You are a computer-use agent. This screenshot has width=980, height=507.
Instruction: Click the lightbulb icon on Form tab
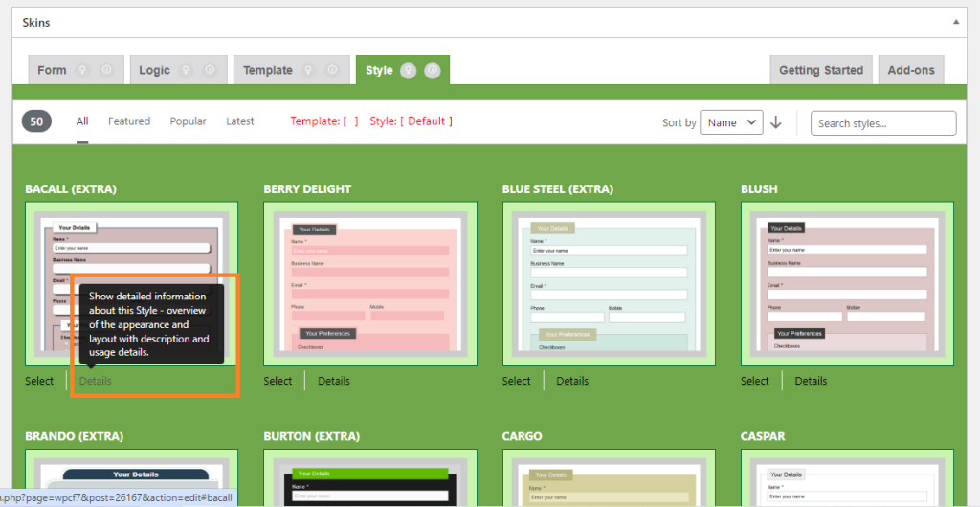click(x=83, y=70)
